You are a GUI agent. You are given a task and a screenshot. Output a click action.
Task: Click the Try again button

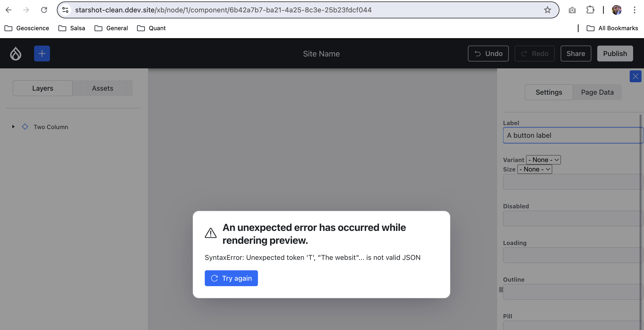coord(231,278)
